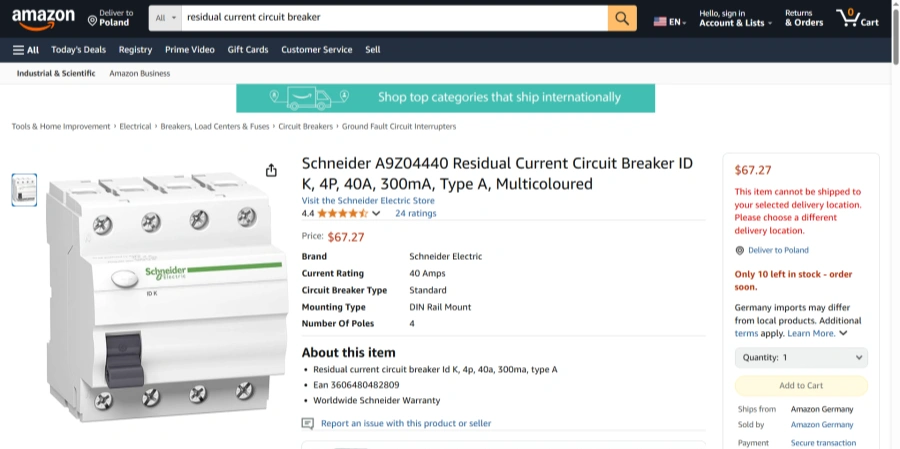Screen dimensions: 900x449
Task: Click the Deliver to Poland location icon
Action: (93, 19)
